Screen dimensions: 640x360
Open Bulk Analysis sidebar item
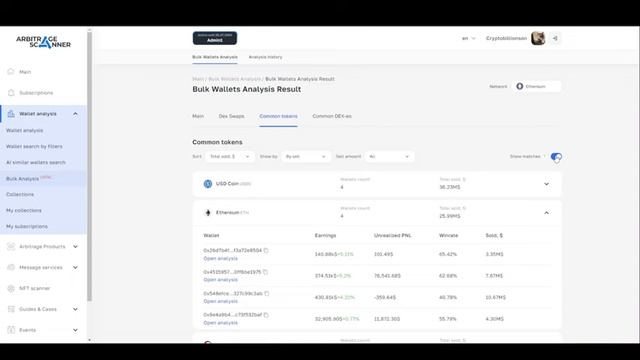[x=22, y=179]
